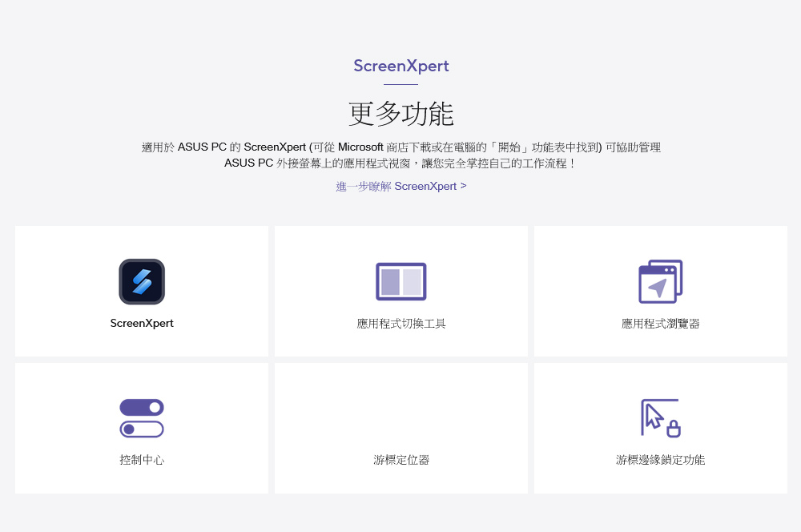Click the description line starting with ASUS PC 外接螢幕
Viewport: 801px width, 532px height.
pos(401,163)
